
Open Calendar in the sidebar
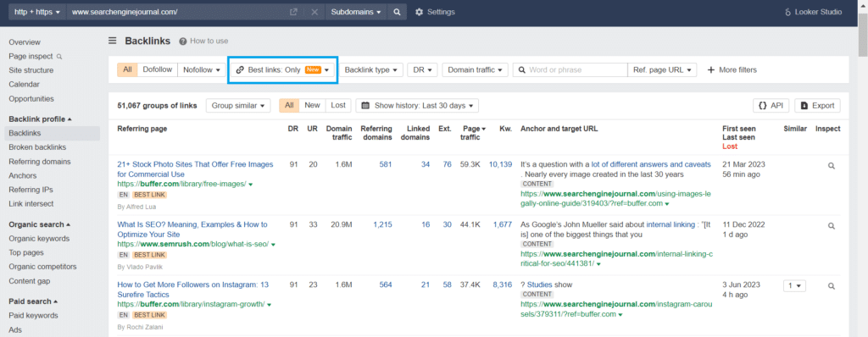pyautogui.click(x=25, y=84)
